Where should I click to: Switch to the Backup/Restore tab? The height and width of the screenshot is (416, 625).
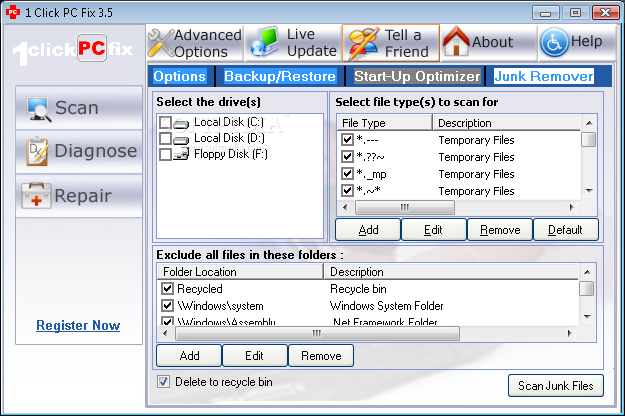click(x=280, y=77)
